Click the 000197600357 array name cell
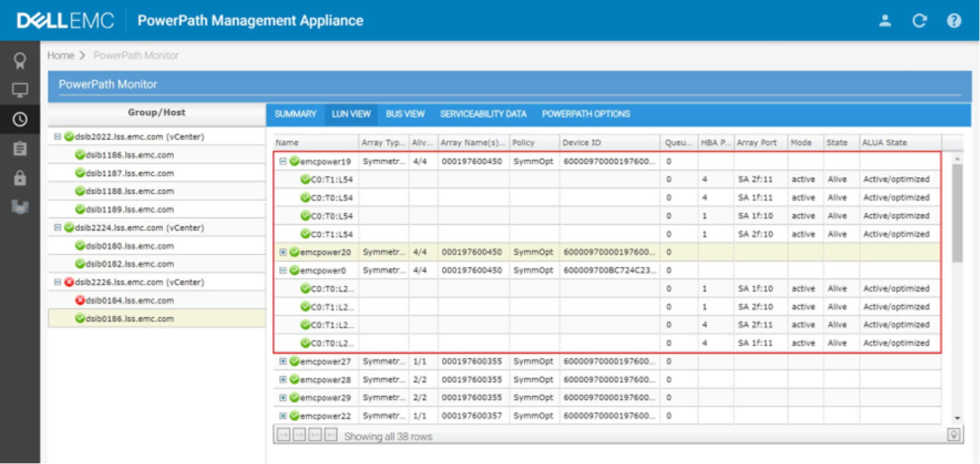The height and width of the screenshot is (464, 980). point(474,416)
